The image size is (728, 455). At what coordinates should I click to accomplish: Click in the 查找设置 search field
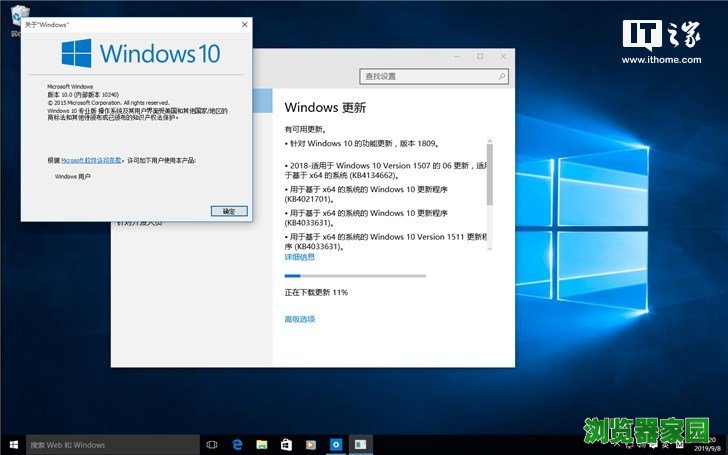(x=425, y=76)
